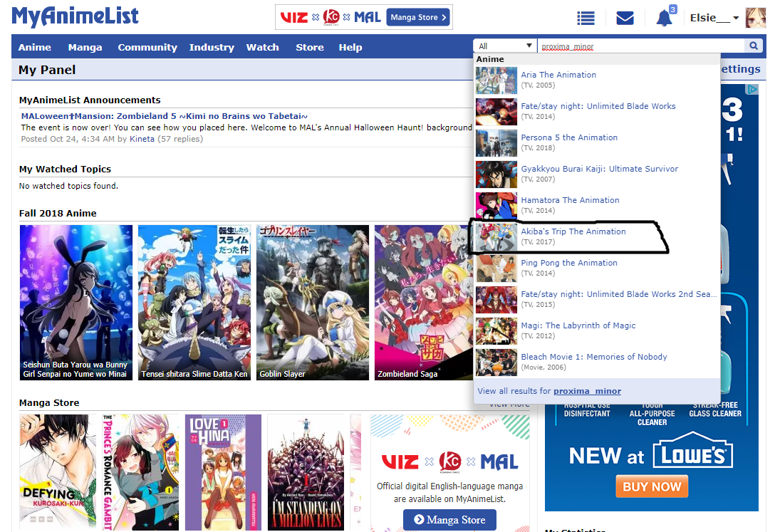The width and height of the screenshot is (775, 532).
Task: Open the Anime menu
Action: [35, 48]
